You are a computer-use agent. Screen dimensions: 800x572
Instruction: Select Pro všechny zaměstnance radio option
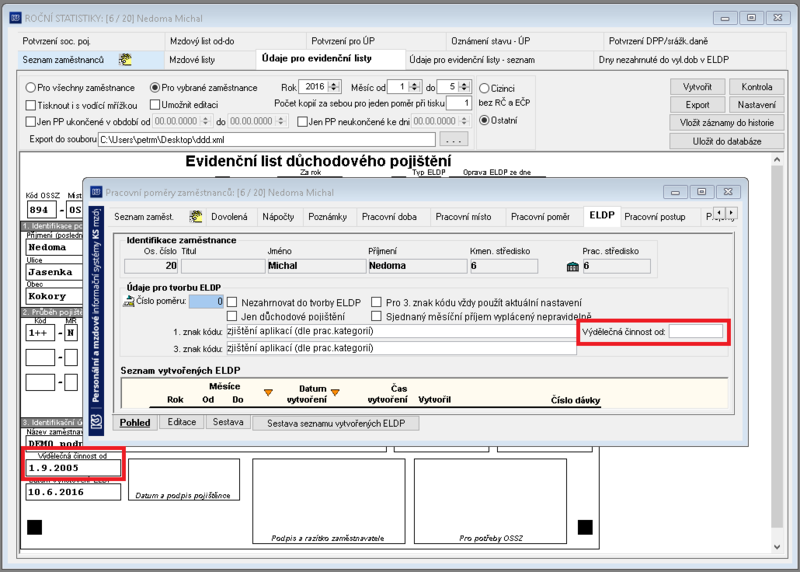click(x=31, y=88)
